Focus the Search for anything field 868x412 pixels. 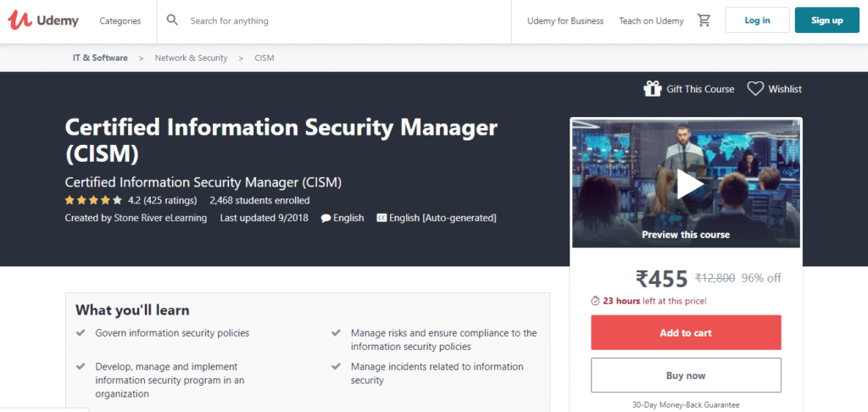339,20
